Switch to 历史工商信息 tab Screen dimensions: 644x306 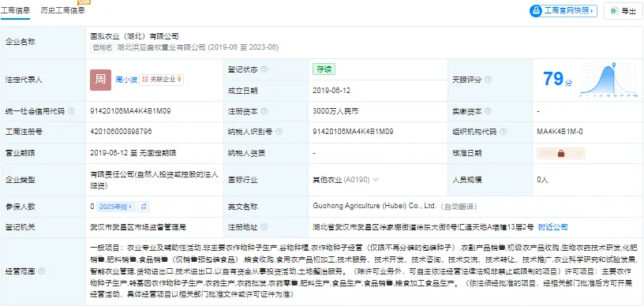63,10
